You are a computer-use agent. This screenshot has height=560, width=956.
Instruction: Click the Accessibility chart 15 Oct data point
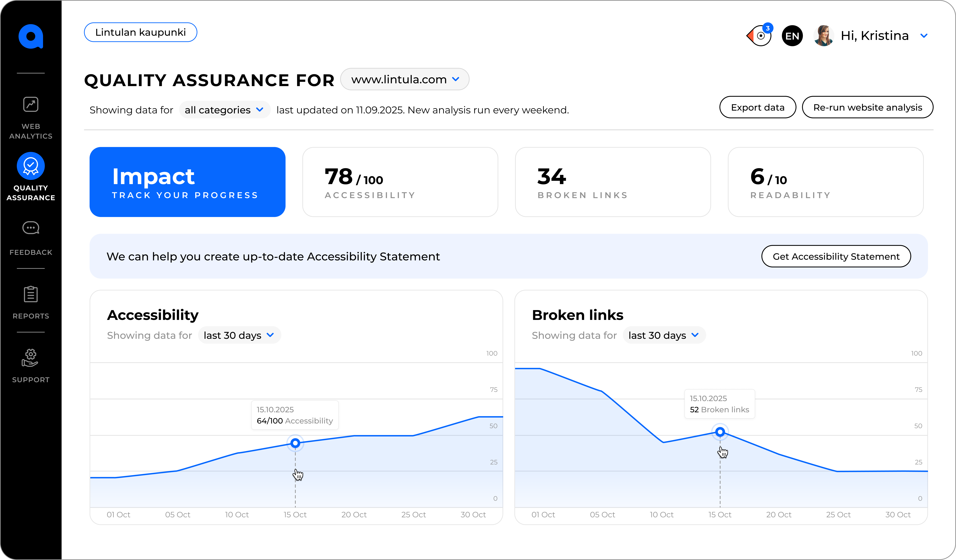(295, 443)
